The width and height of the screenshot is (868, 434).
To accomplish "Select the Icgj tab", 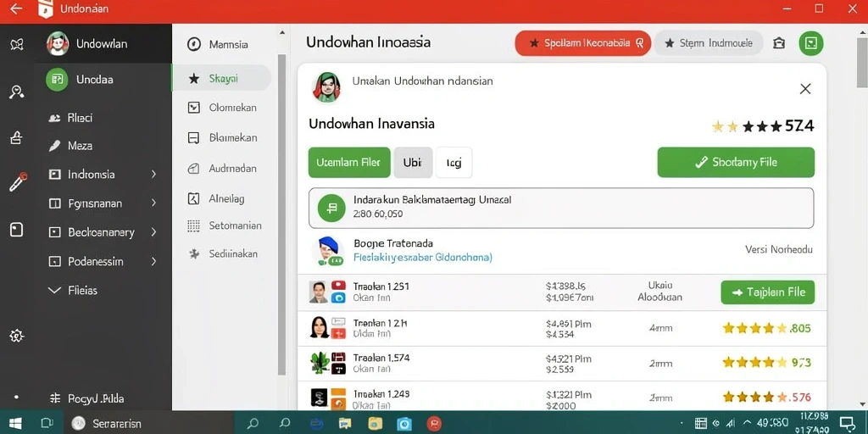I will 454,162.
